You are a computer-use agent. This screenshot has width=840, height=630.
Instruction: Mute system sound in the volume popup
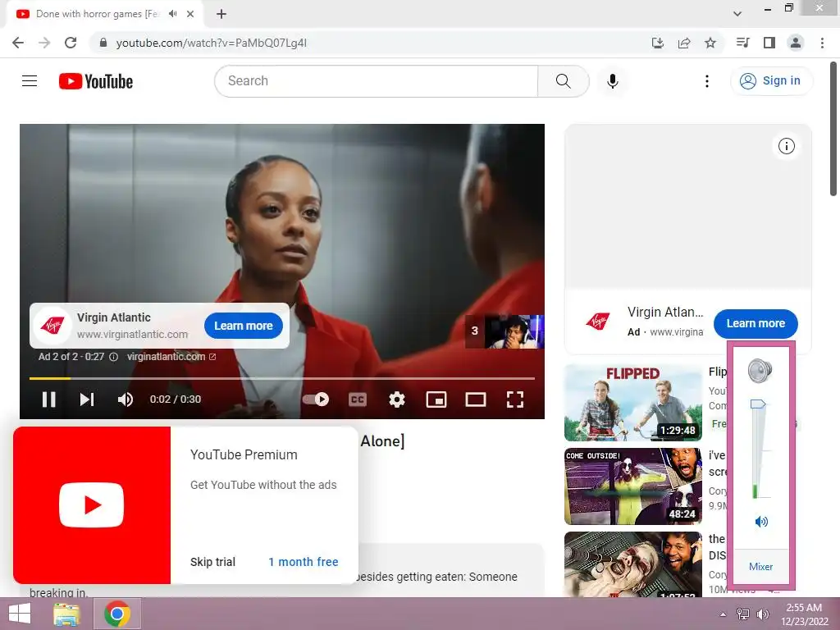[x=760, y=521]
